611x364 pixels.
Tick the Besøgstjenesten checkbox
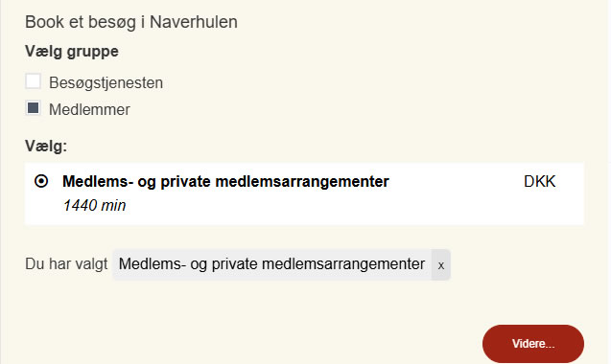click(x=33, y=81)
